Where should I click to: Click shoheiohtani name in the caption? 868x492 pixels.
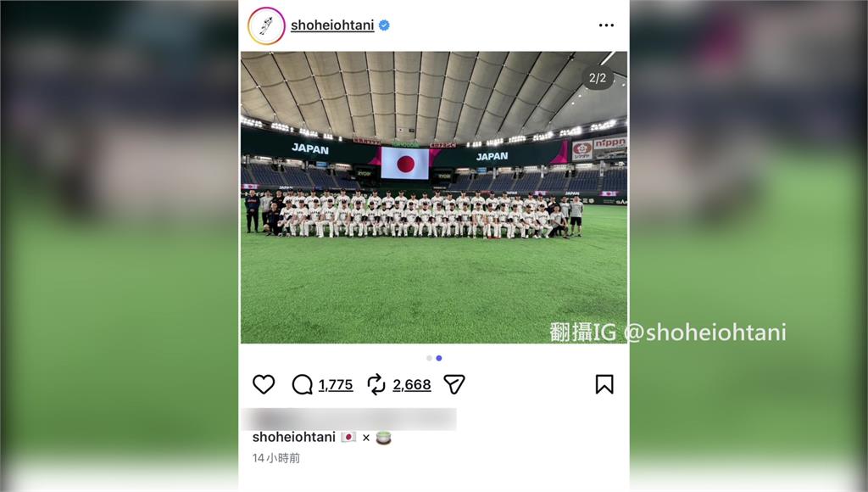(294, 437)
